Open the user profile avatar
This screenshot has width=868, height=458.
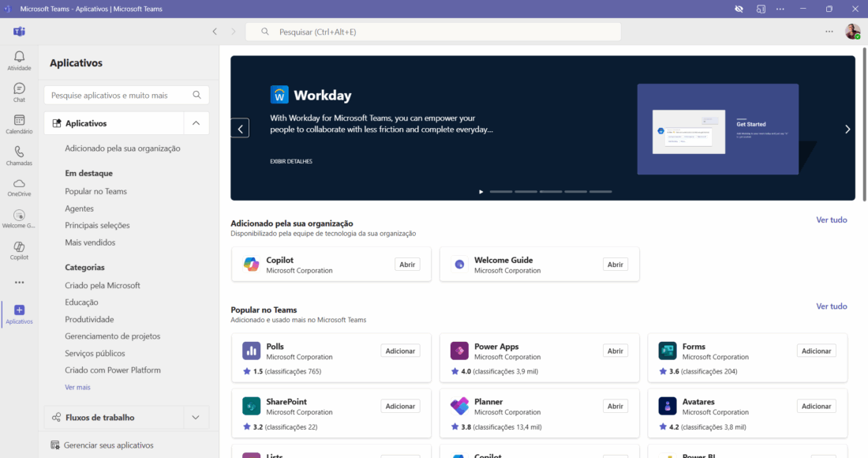coord(852,32)
